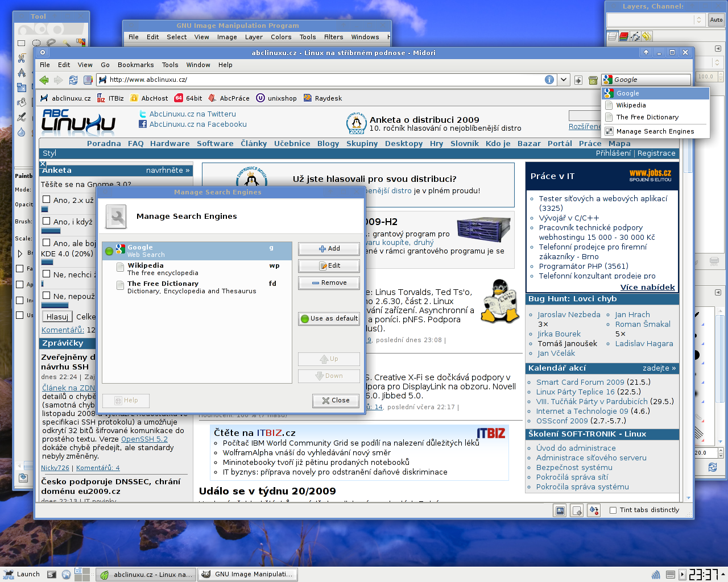
Task: Expand the 'Br' disclosure triangle in GIMP options
Action: coord(20,253)
